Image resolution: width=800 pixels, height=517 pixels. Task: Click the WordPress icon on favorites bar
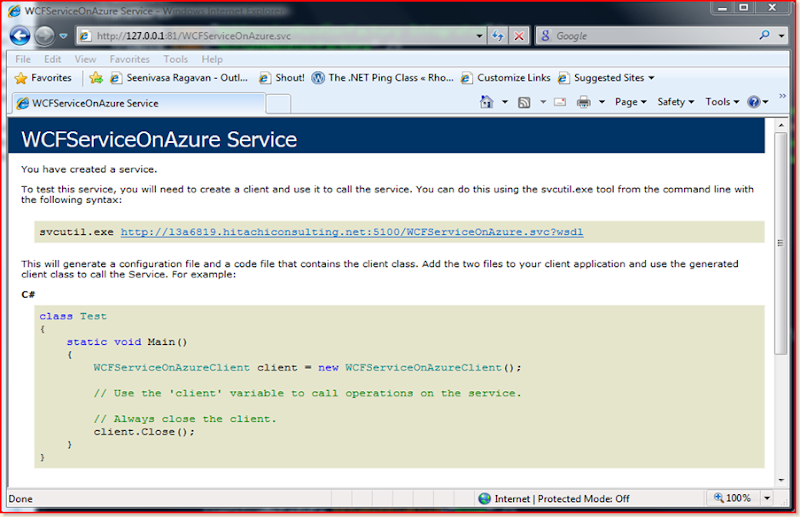[x=318, y=78]
